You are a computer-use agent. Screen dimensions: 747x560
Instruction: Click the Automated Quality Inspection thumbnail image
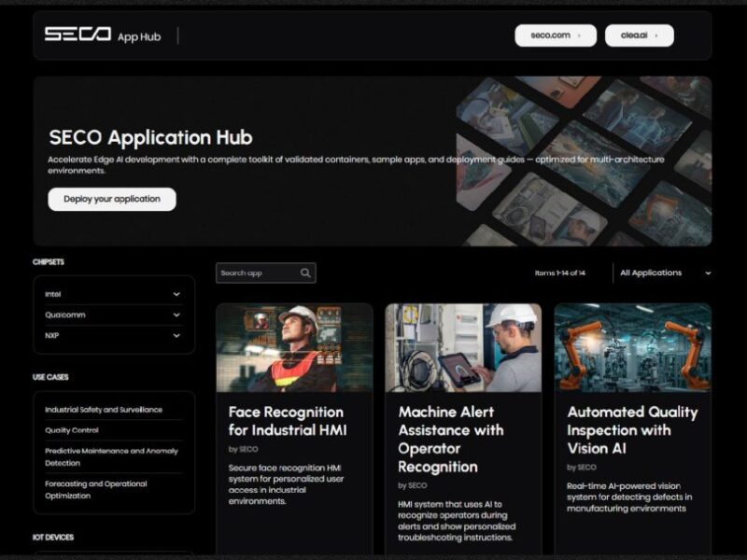coord(631,347)
